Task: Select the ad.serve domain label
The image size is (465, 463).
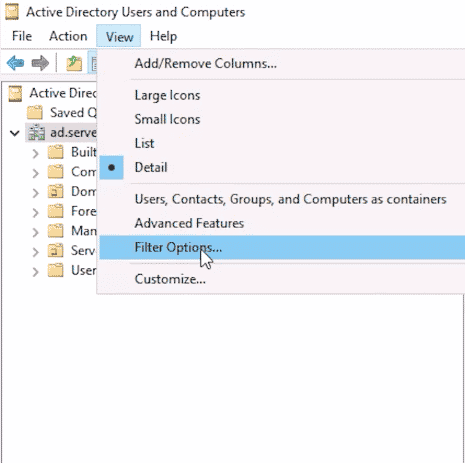Action: click(x=73, y=133)
